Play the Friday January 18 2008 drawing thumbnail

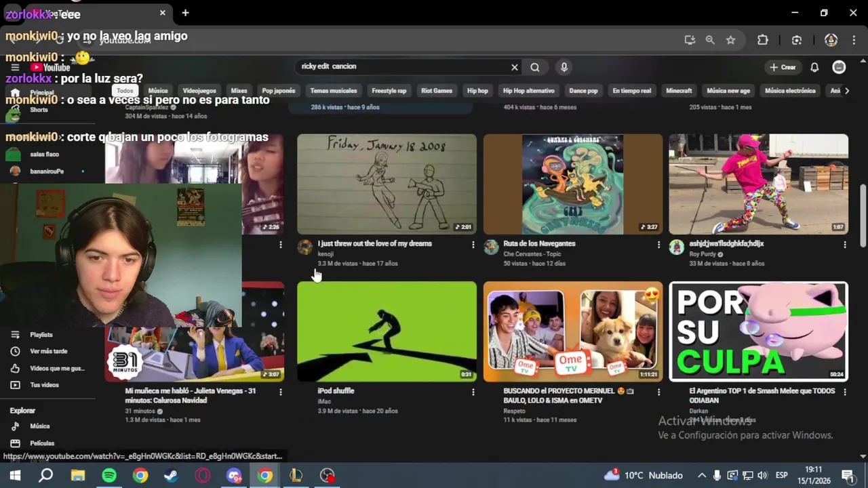tap(387, 184)
